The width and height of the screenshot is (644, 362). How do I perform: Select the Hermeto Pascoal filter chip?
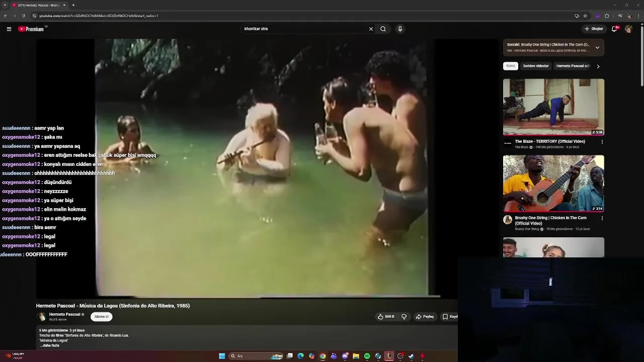click(x=573, y=66)
